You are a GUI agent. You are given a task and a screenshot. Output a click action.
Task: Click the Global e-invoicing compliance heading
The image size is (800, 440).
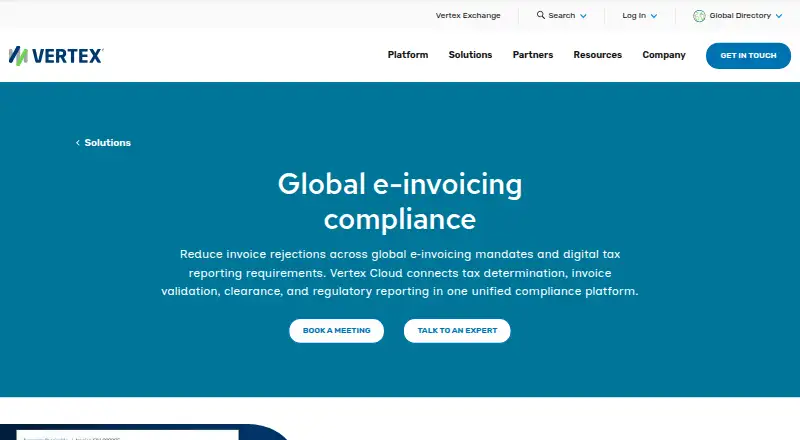(x=400, y=202)
